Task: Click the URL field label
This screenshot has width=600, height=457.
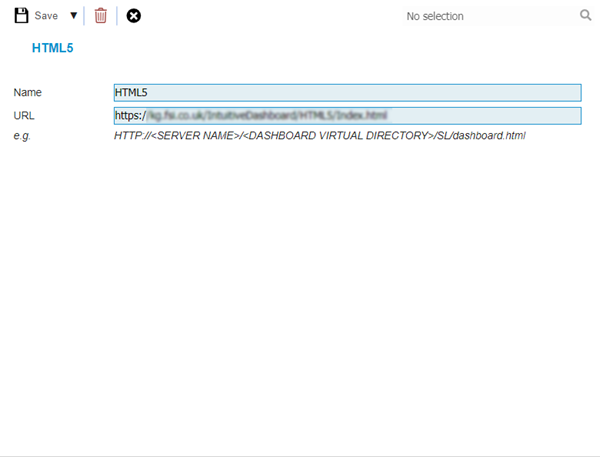Action: (x=24, y=116)
